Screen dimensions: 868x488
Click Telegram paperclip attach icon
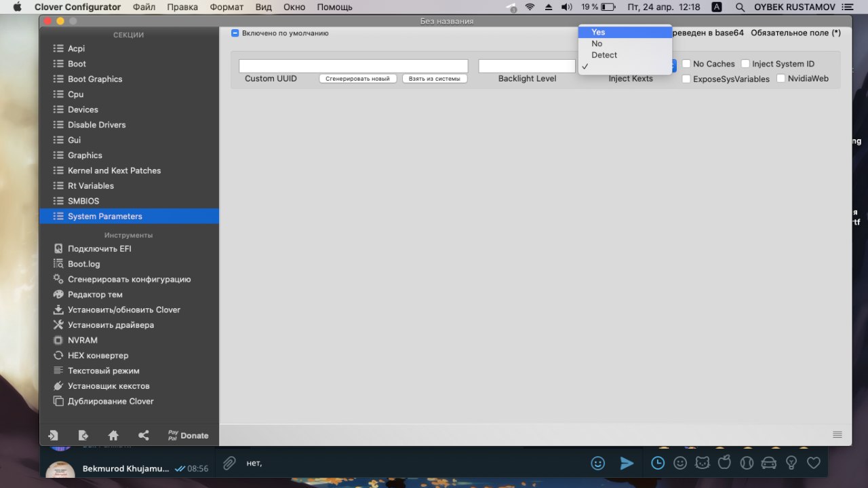coord(230,463)
